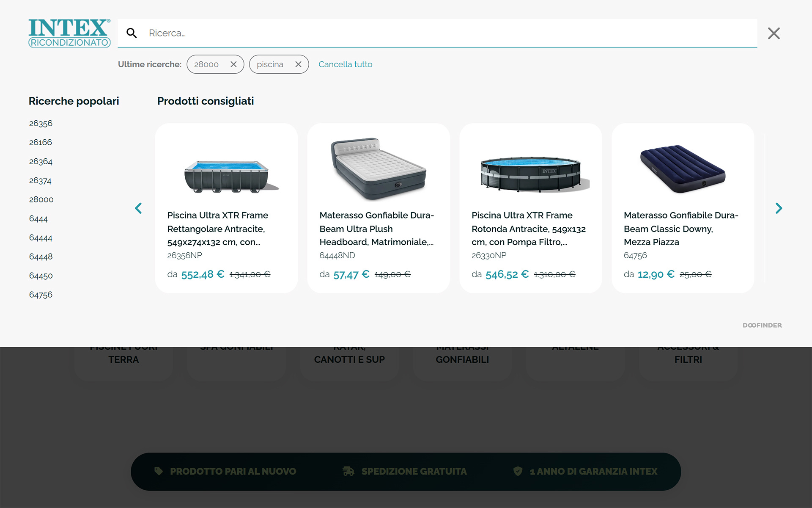The image size is (812, 508).
Task: Open rectangular Ultra XTR pool image
Action: 231,176
